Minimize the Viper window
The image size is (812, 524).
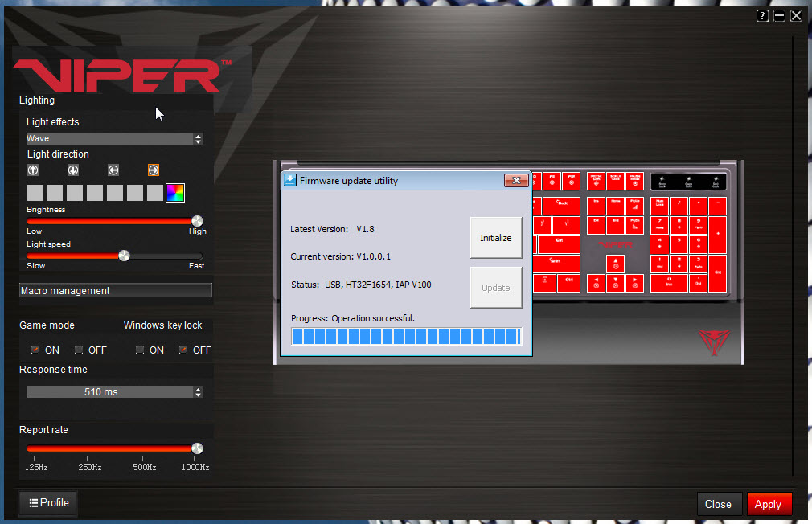tap(779, 15)
